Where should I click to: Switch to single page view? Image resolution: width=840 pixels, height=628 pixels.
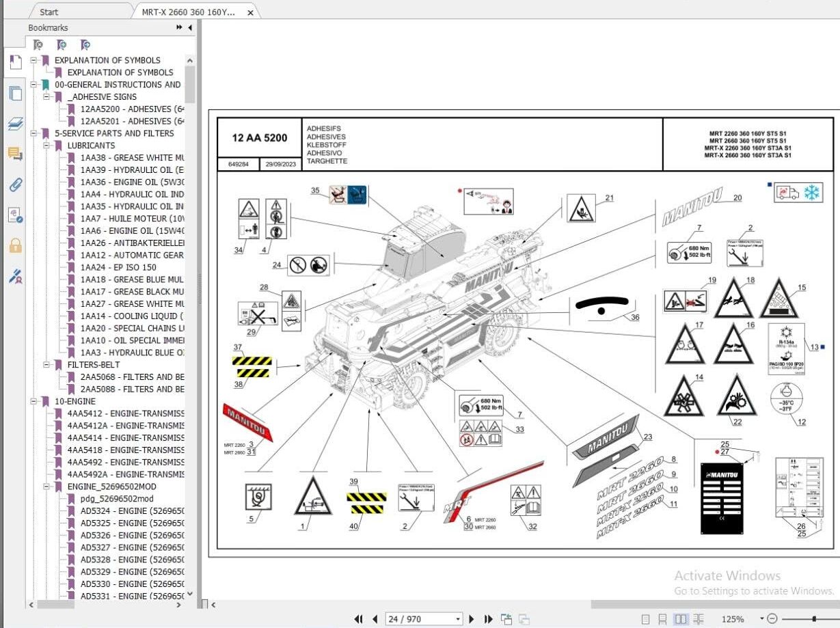pos(646,619)
